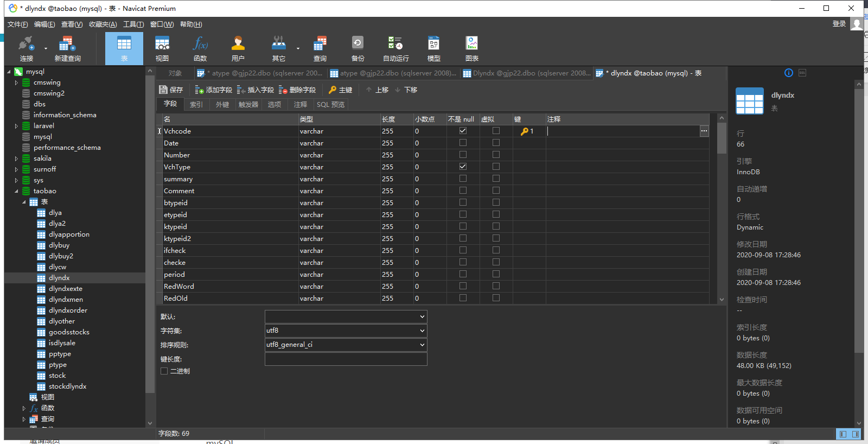Screen dimensions: 868x444
Task: Click the user avatar login icon
Action: 857,24
